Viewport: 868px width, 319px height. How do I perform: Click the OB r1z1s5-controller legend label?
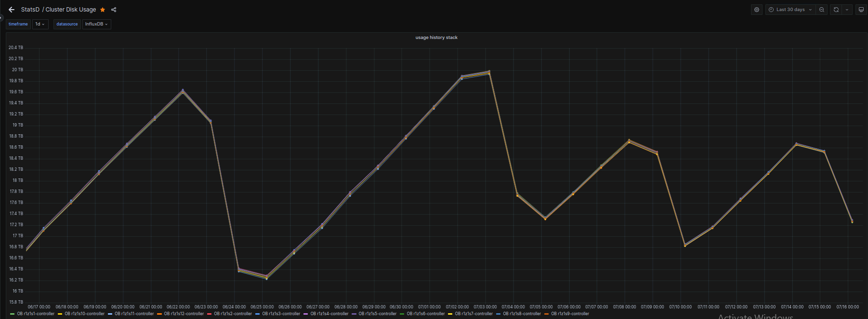377,314
